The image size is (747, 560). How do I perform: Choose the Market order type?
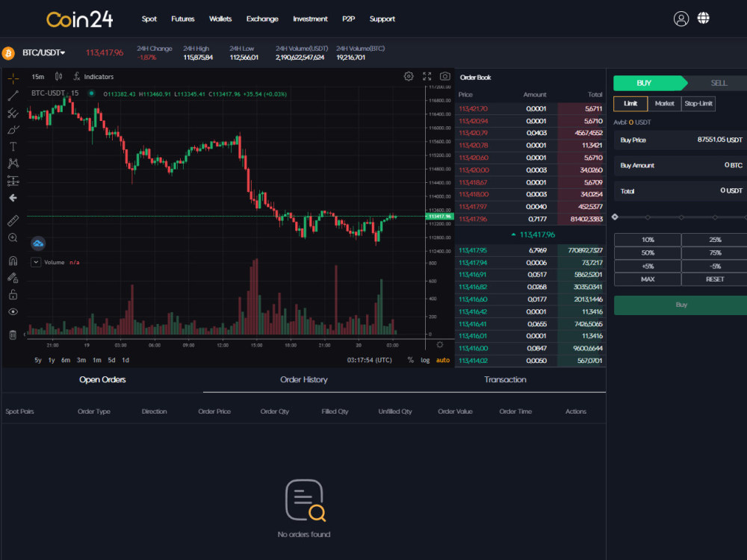tap(664, 103)
